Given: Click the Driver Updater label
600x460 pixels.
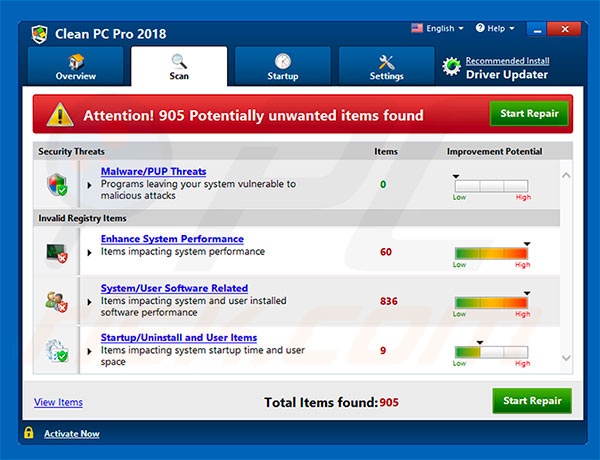Looking at the screenshot, I should (507, 74).
